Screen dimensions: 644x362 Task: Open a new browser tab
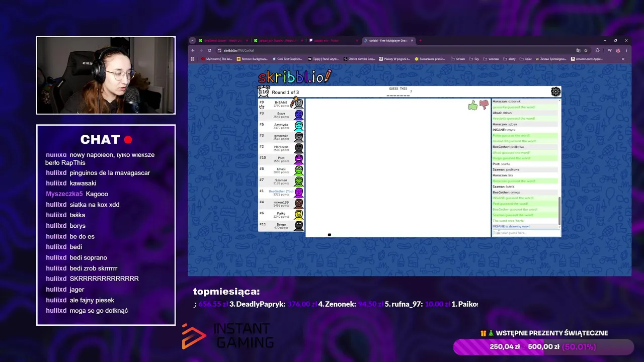point(420,41)
